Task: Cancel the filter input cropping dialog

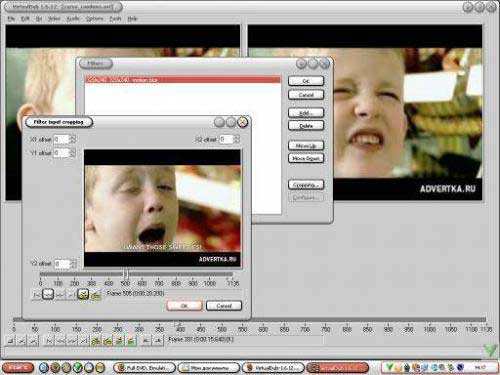Action: tap(224, 305)
